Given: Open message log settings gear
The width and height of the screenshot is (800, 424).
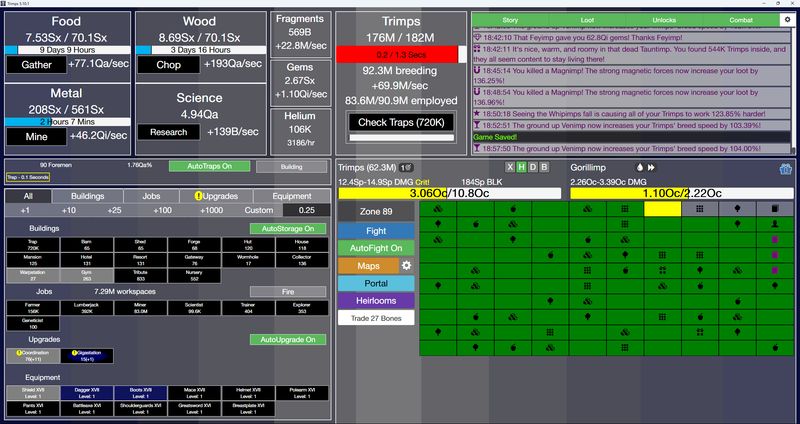Looking at the screenshot, I should [787, 19].
